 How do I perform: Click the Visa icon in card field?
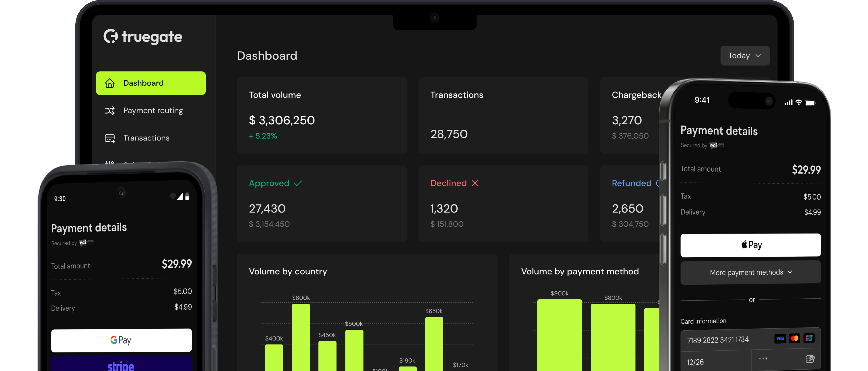[780, 338]
